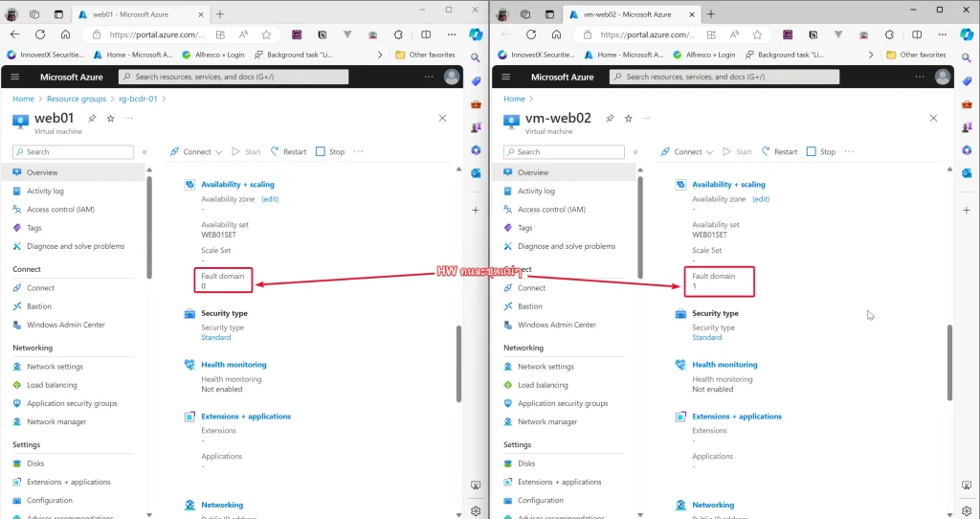Open Standard security type link for vm-web02
Viewport: 980px width, 519px height.
point(707,338)
